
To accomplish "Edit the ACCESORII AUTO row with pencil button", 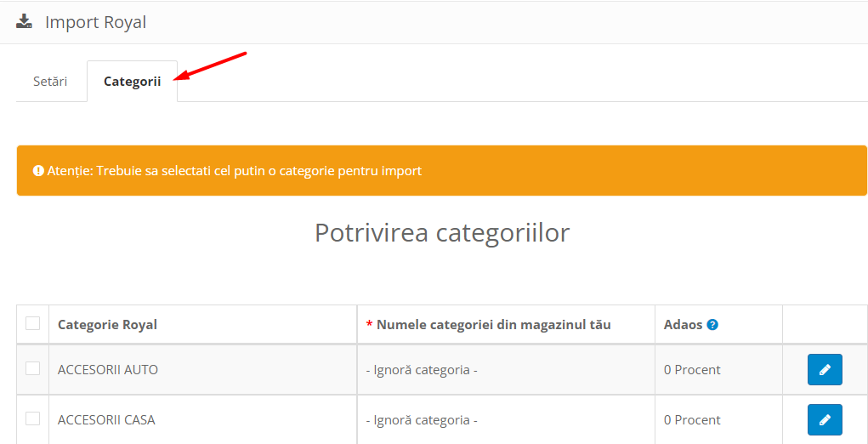I will pos(824,370).
